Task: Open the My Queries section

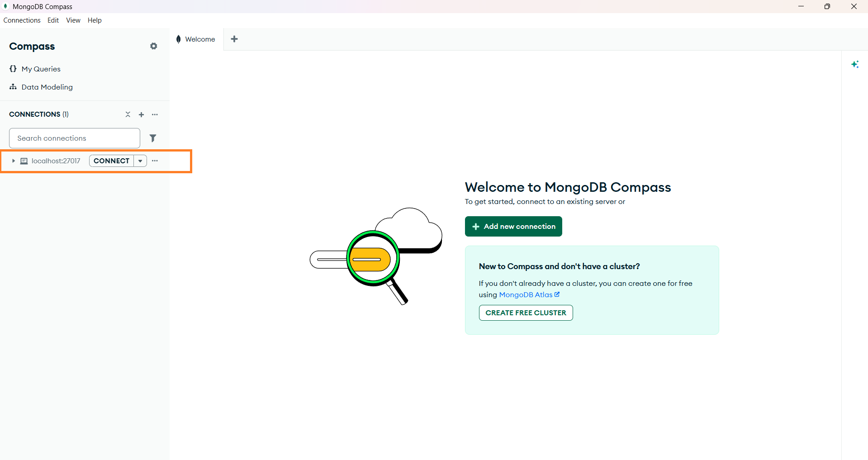Action: [x=41, y=69]
